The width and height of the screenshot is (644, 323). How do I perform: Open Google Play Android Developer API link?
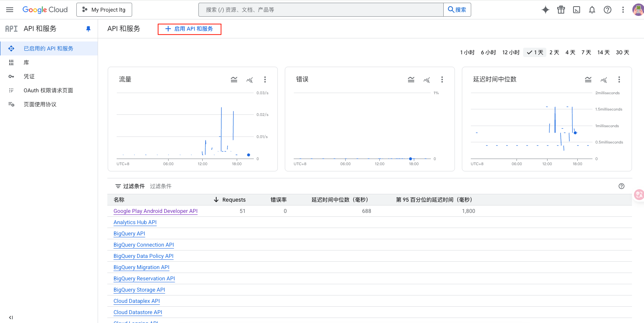point(155,211)
